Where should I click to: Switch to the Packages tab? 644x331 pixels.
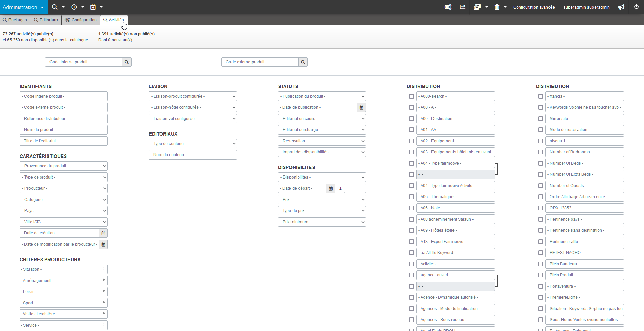(15, 20)
